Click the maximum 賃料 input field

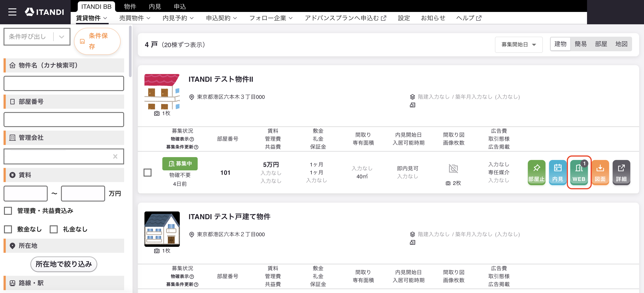click(x=83, y=193)
